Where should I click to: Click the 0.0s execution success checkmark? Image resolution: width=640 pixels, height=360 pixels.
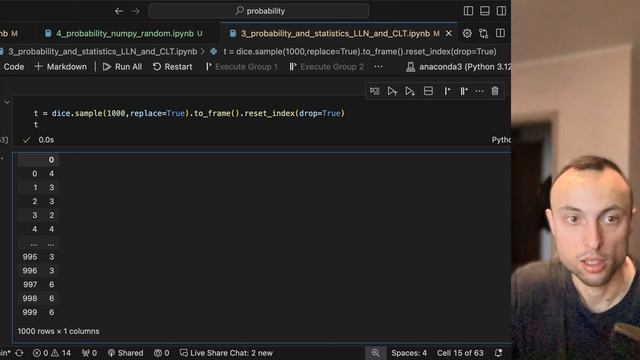(27, 140)
